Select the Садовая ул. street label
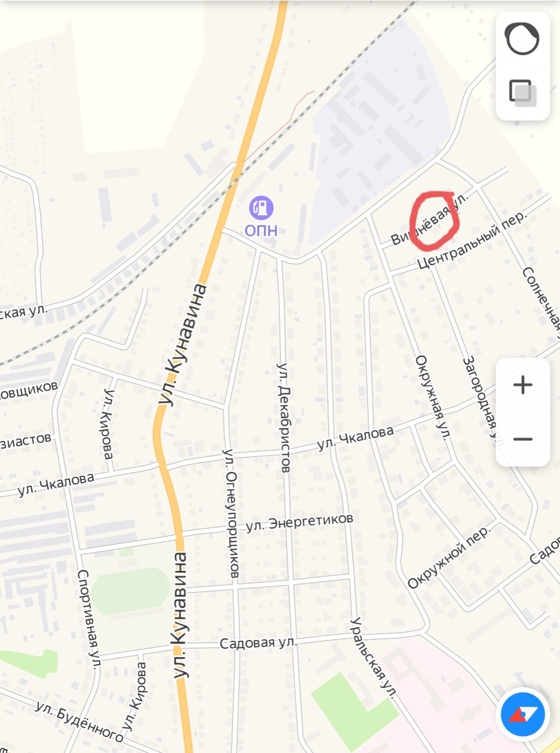 pyautogui.click(x=258, y=643)
